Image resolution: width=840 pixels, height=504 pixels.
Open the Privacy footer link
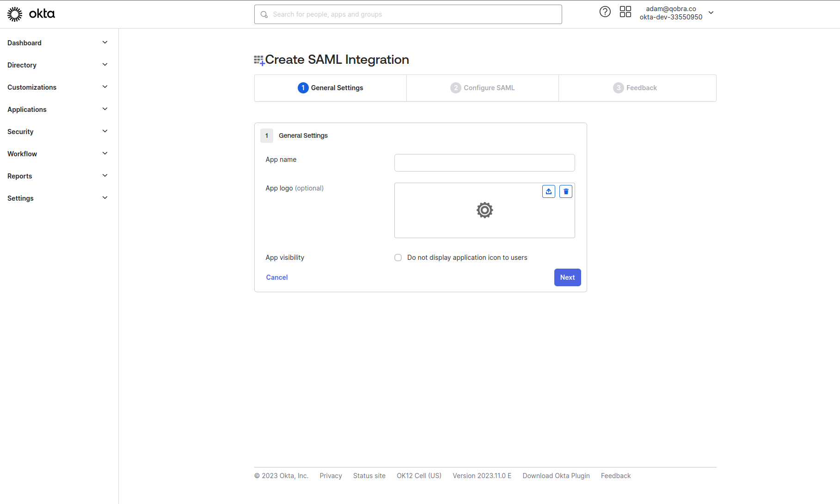coord(331,476)
